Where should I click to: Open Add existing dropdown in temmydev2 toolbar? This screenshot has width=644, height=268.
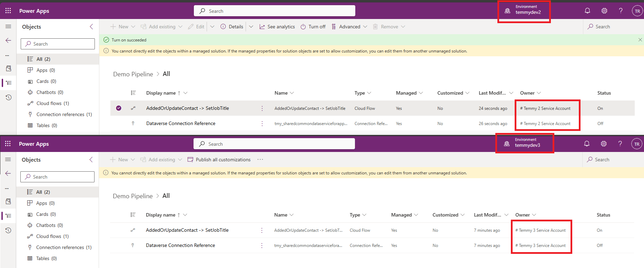click(161, 27)
